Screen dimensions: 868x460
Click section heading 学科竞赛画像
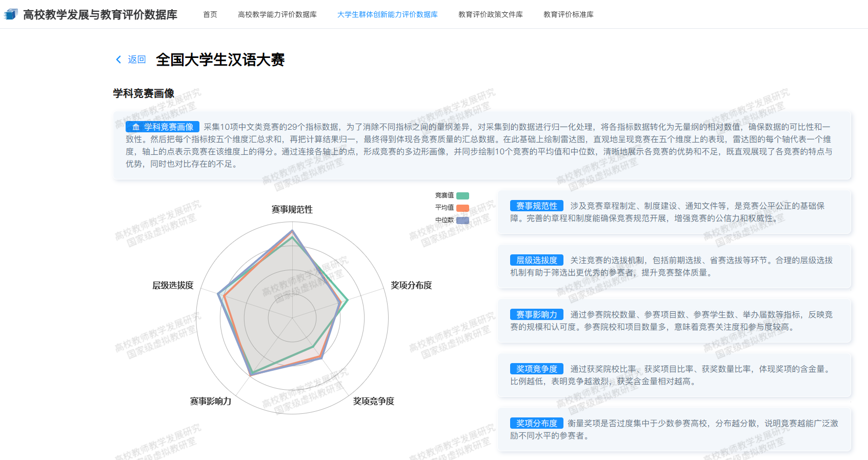click(x=144, y=93)
